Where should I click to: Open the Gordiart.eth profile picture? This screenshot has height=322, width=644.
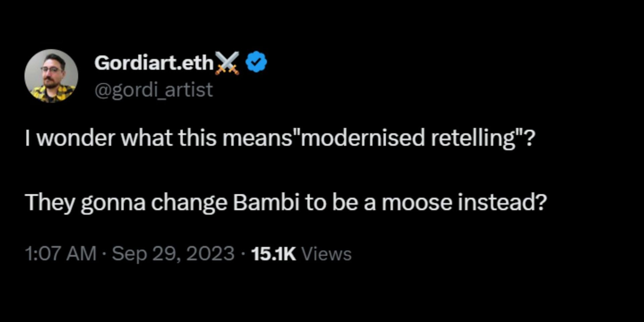tap(51, 76)
